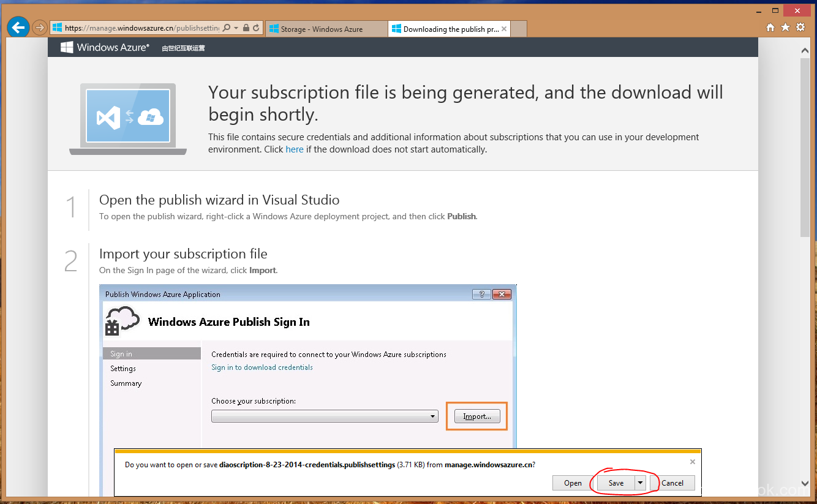Viewport: 817px width, 504px height.
Task: Switch to the Storage - Windows Azure tab
Action: 326,29
